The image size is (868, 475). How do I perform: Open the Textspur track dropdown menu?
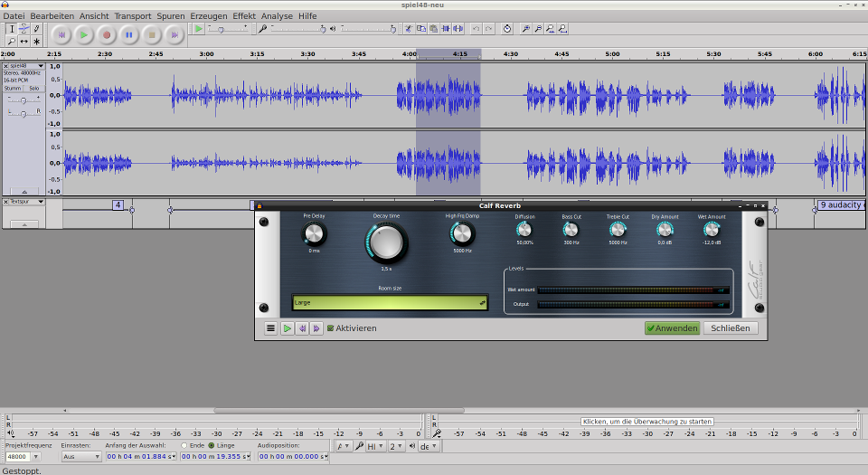pos(41,202)
